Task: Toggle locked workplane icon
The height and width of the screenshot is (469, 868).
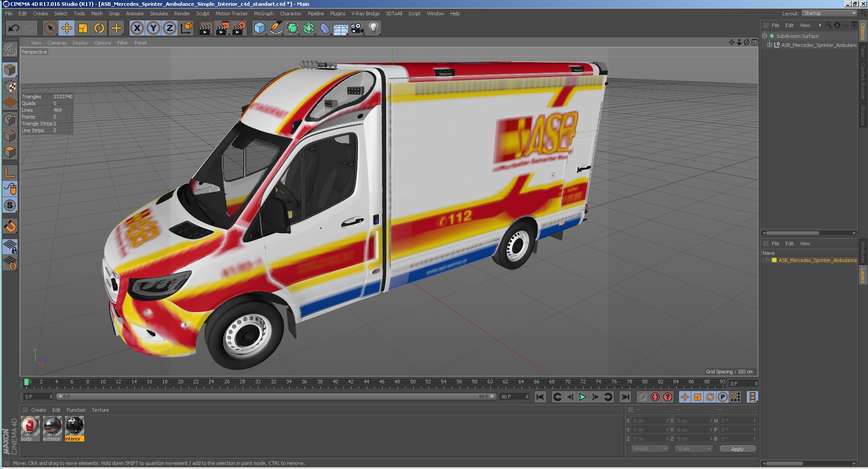Action: point(10,246)
